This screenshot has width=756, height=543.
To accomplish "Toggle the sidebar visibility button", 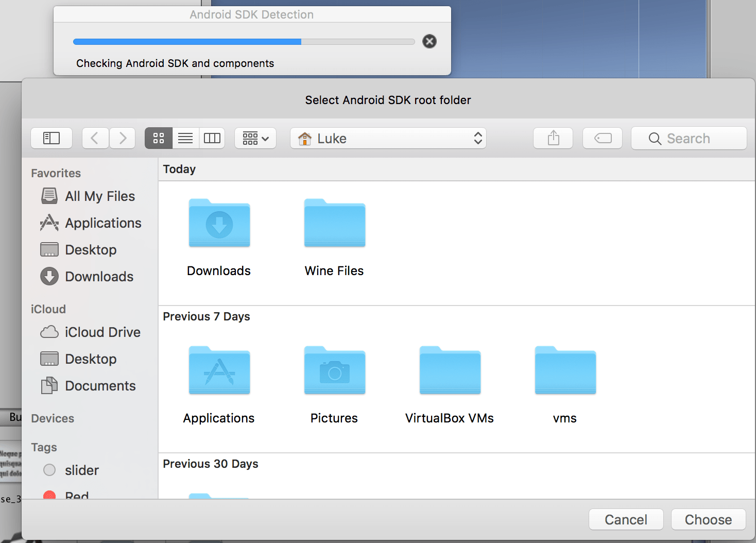I will tap(51, 138).
